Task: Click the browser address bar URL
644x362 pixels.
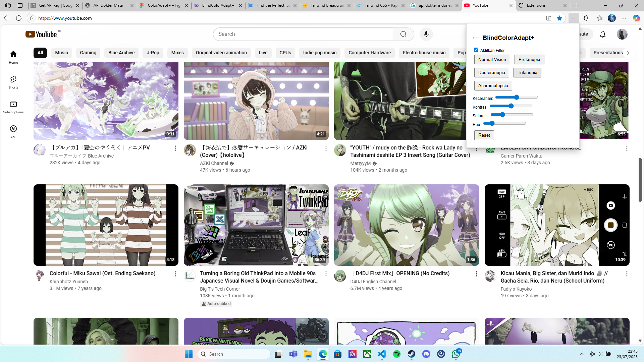Action: [65, 18]
